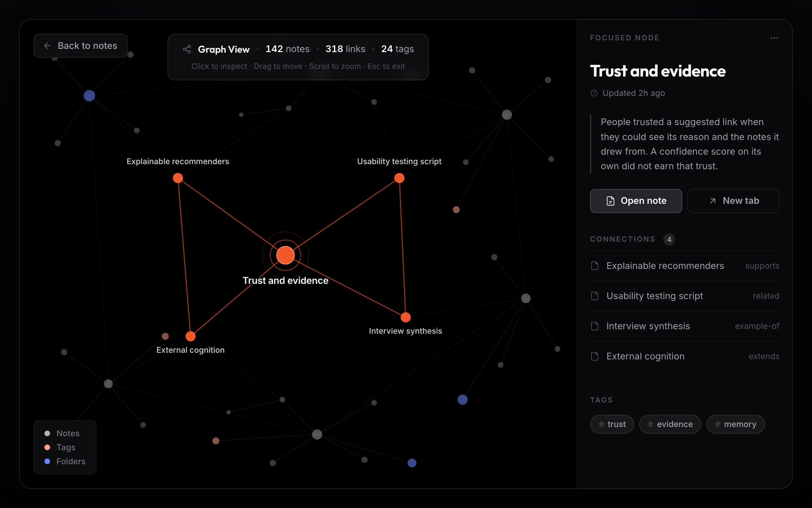Image resolution: width=812 pixels, height=508 pixels.
Task: Filter by the evidence tag
Action: pos(670,424)
